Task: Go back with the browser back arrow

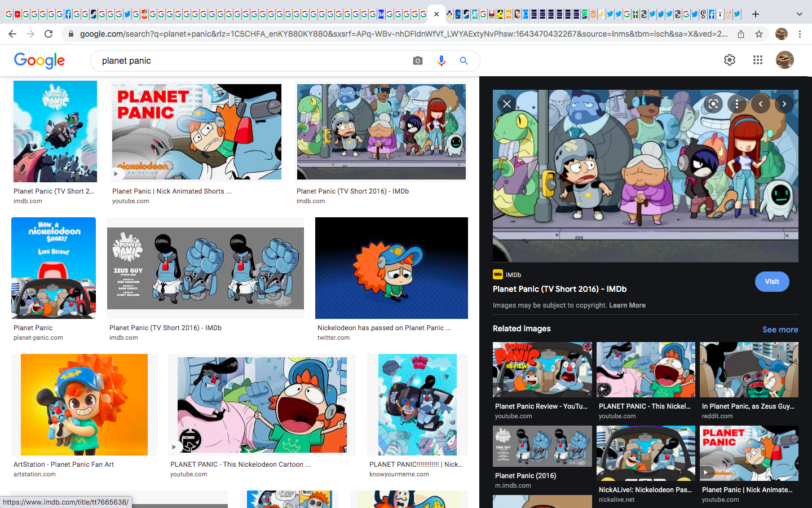Action: (12, 34)
